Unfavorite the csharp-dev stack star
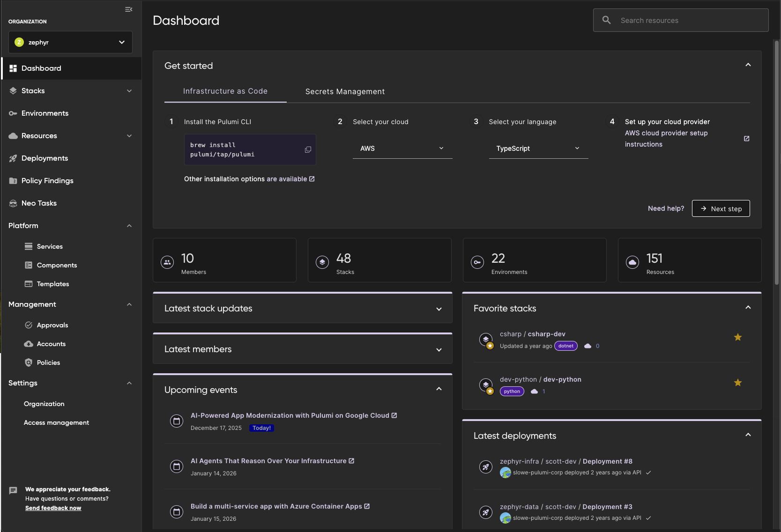The image size is (781, 532). pyautogui.click(x=738, y=337)
